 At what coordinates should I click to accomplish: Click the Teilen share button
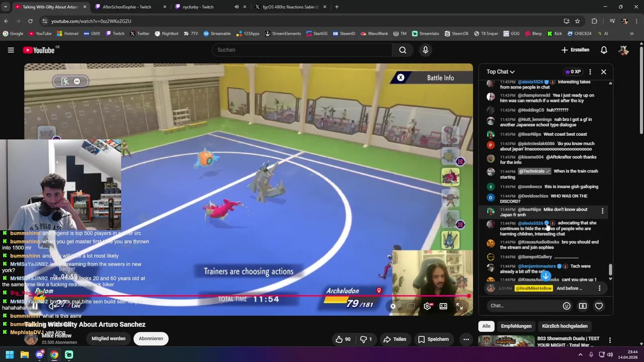394,339
